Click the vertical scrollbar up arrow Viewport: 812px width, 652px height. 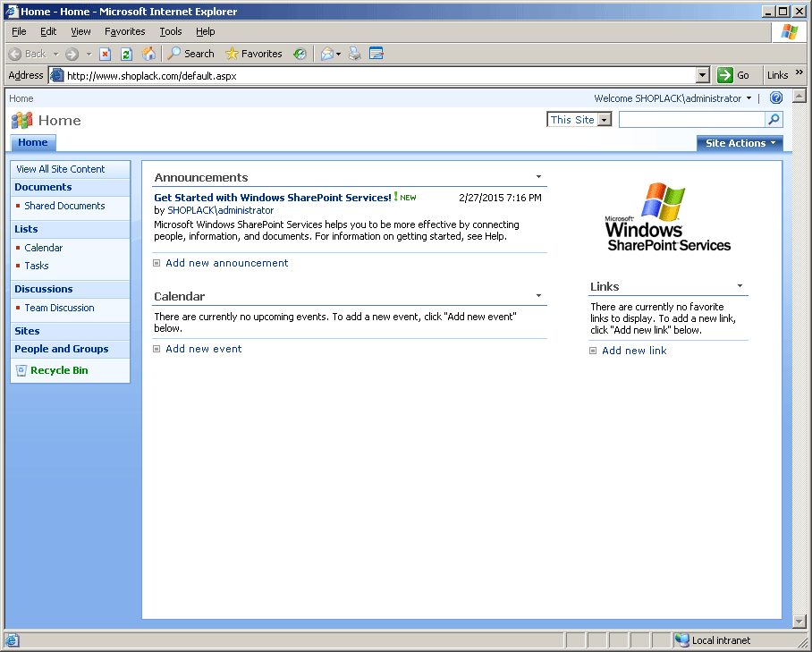799,97
